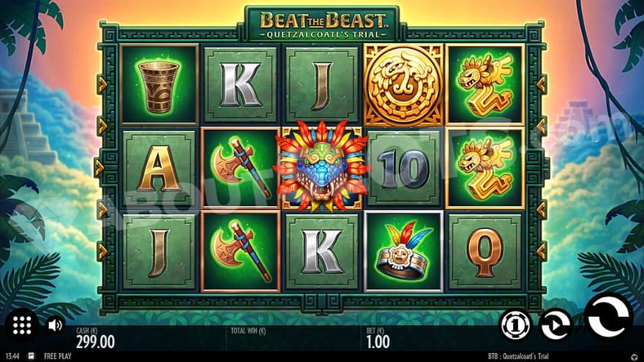
Task: Open the nine-dot game menu
Action: (x=22, y=325)
